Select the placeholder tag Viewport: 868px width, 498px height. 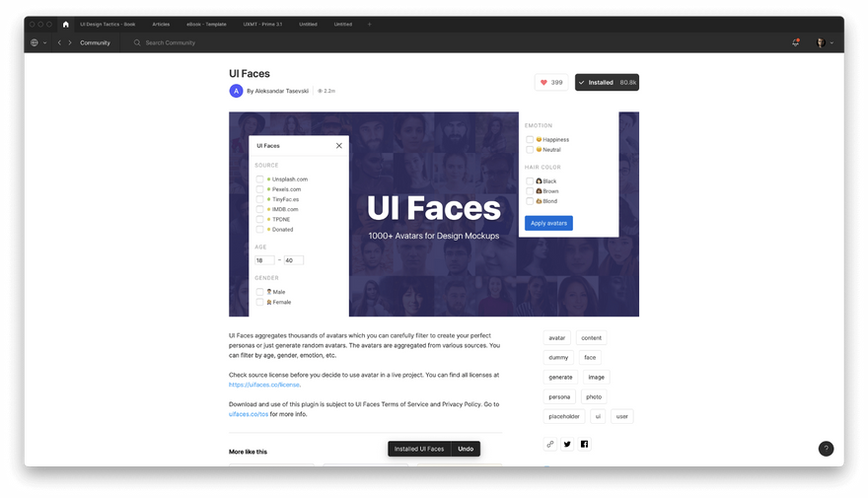pyautogui.click(x=564, y=416)
